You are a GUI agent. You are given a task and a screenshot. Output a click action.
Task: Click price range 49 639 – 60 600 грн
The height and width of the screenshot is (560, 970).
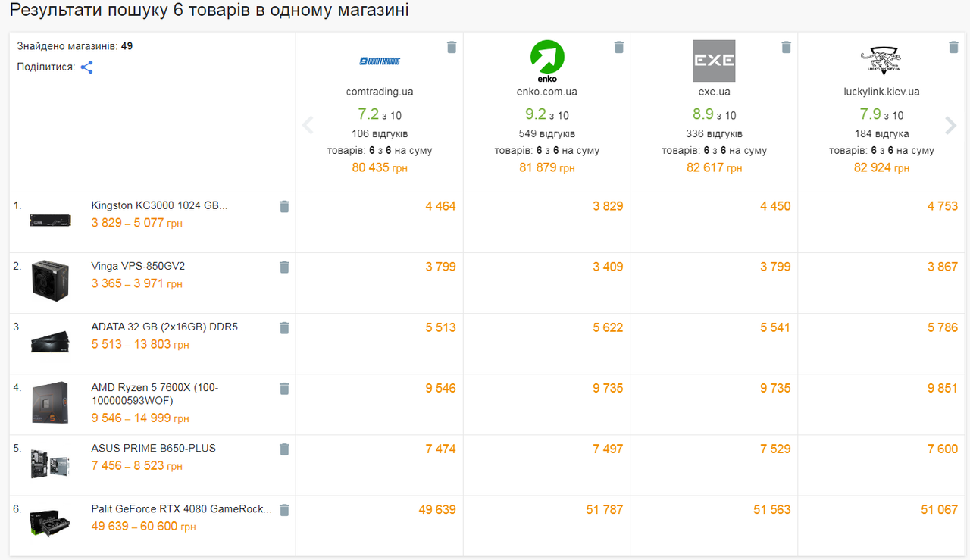[x=143, y=526]
